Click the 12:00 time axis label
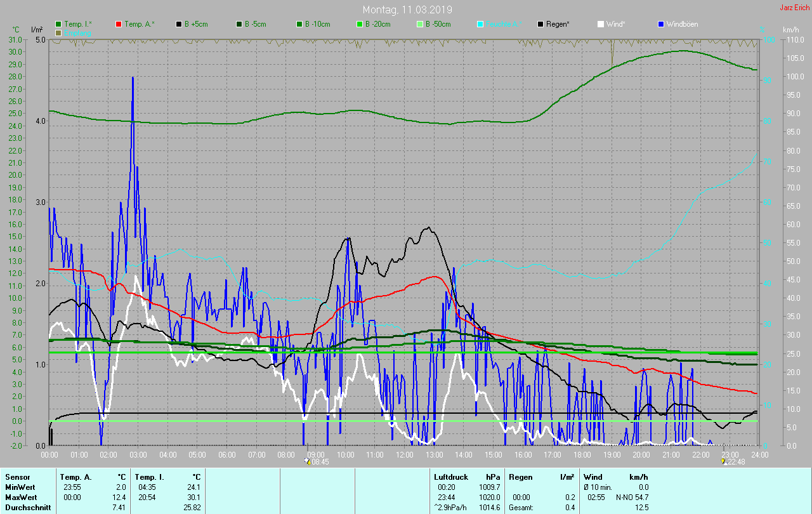 click(404, 455)
